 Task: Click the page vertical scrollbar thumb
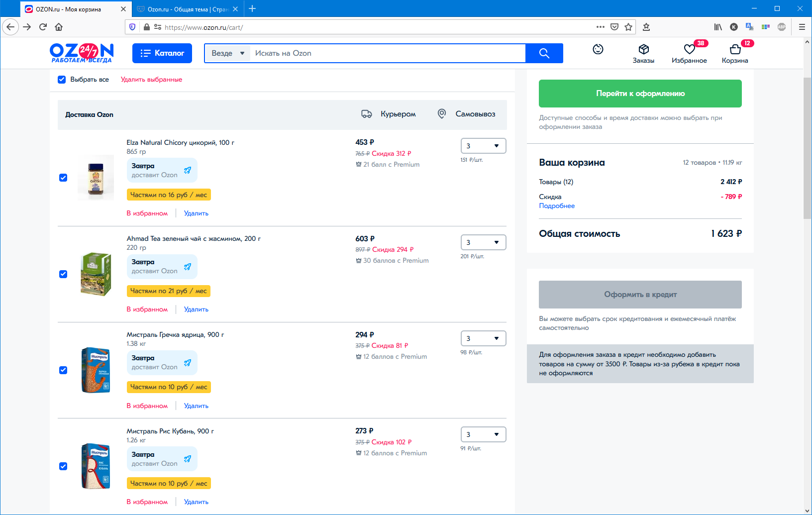point(807,148)
